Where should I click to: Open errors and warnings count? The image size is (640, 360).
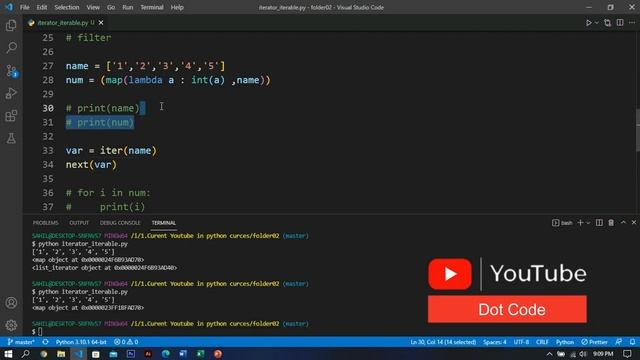pyautogui.click(x=126, y=342)
